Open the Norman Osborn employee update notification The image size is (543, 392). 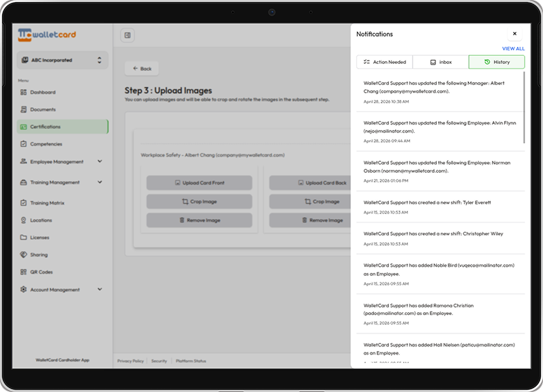pyautogui.click(x=441, y=171)
